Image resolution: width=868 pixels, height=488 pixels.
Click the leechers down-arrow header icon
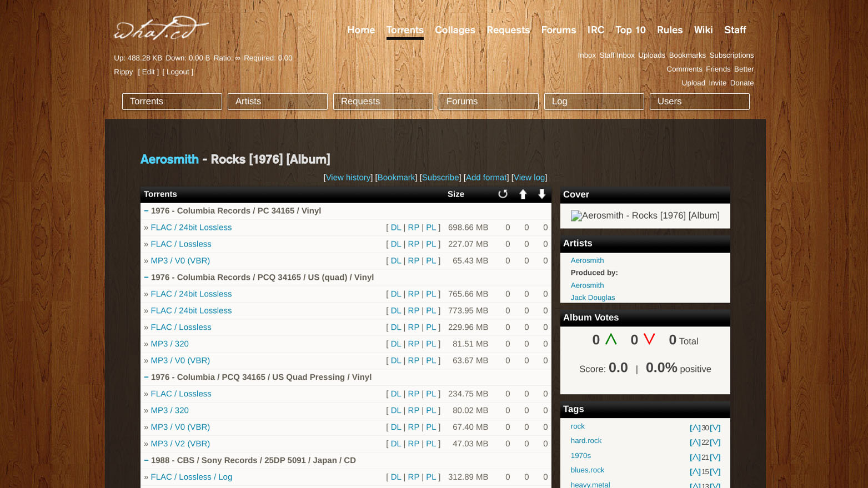click(542, 194)
